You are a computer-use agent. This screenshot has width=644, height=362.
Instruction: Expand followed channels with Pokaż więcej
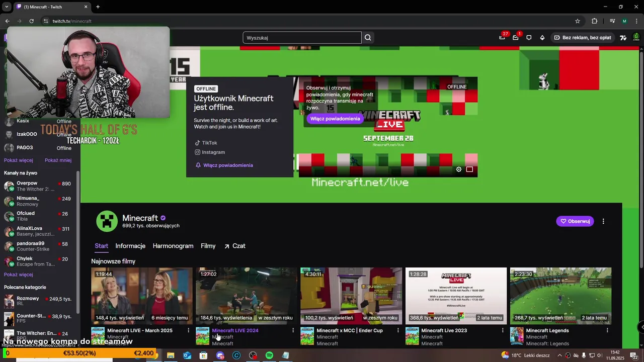[x=19, y=160]
